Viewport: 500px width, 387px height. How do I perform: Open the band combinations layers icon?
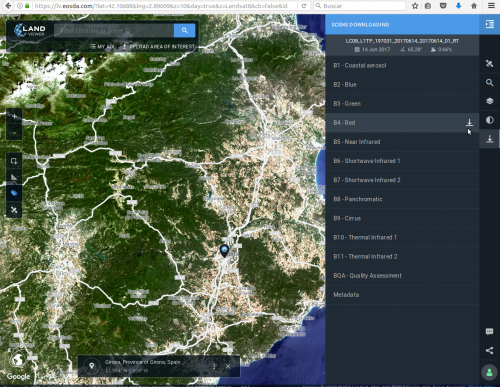click(489, 101)
